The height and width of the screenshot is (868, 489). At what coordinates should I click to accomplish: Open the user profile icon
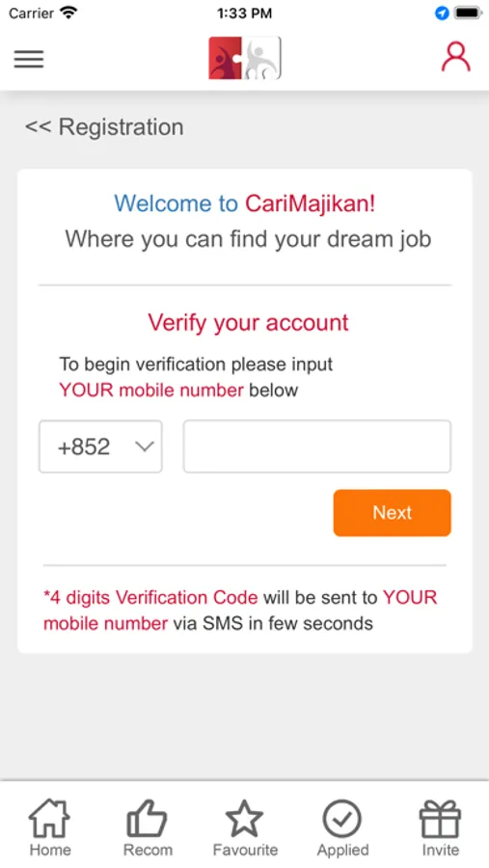click(x=456, y=57)
